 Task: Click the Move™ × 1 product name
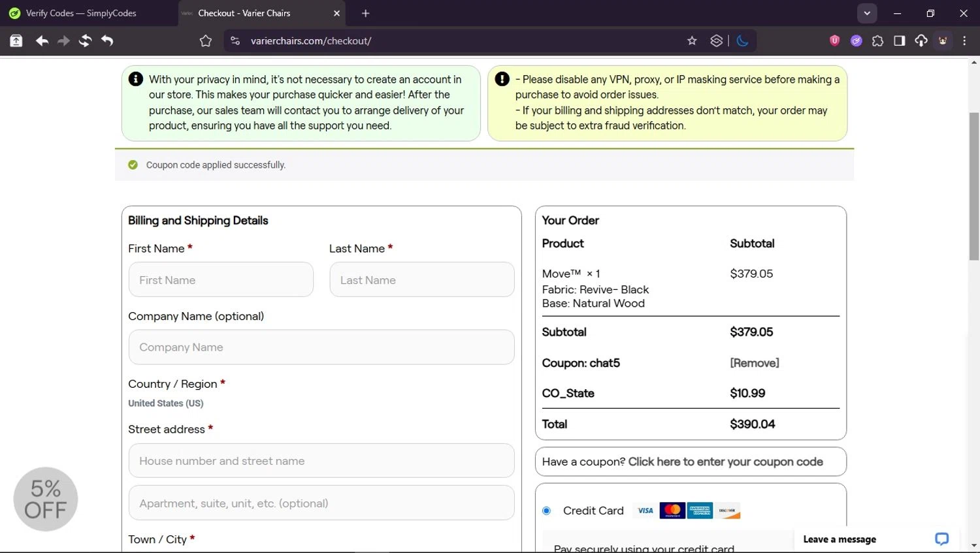click(x=571, y=274)
